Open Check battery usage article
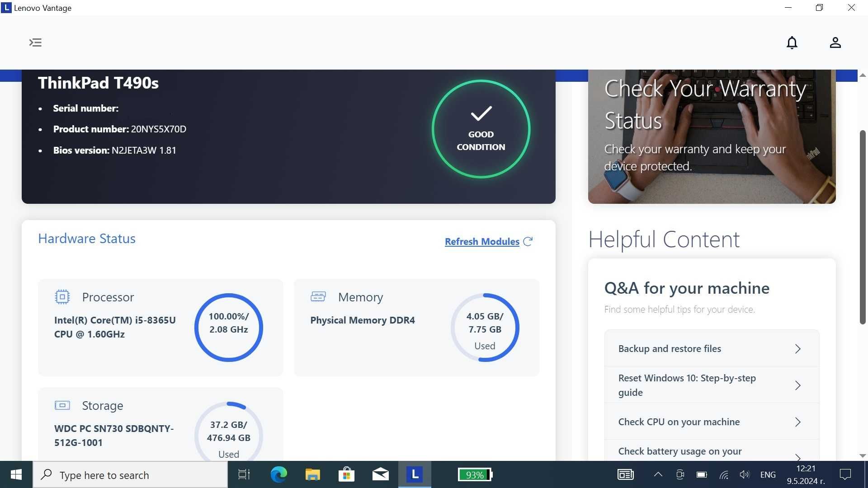 click(x=712, y=451)
